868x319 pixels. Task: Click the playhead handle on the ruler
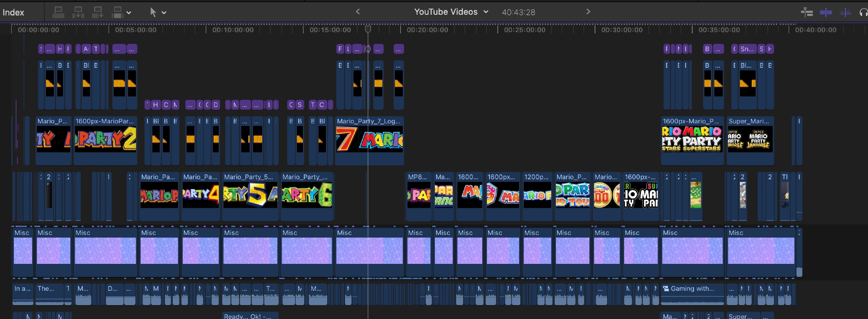coord(368,29)
